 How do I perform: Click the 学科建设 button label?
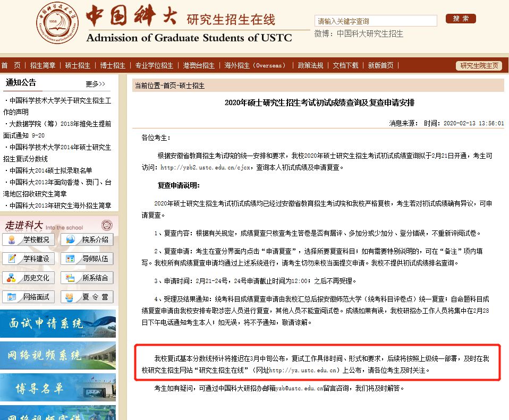(36, 259)
